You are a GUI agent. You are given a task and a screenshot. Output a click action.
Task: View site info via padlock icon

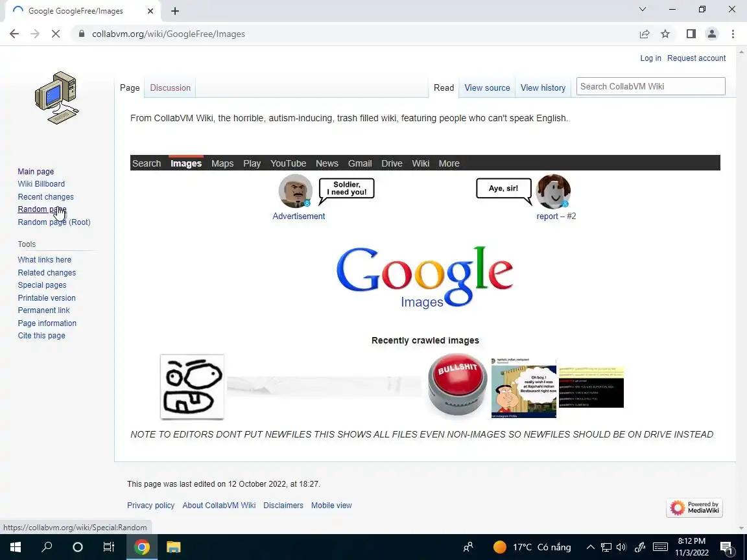click(x=82, y=34)
